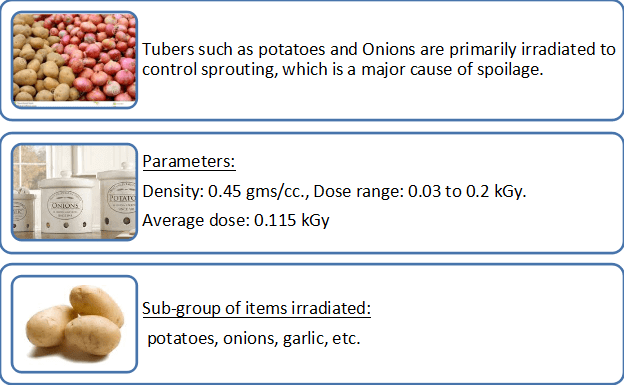
Task: Click the potatoes and onions pile photo
Action: click(x=74, y=60)
